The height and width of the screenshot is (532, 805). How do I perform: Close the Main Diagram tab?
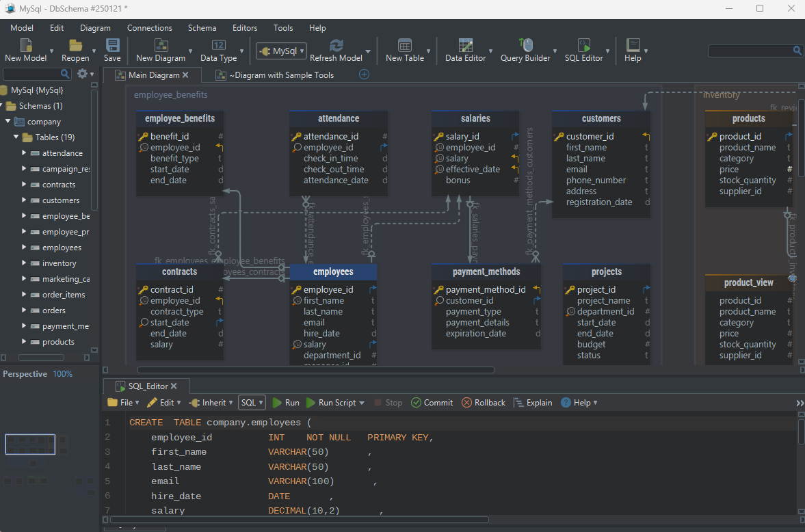click(185, 75)
